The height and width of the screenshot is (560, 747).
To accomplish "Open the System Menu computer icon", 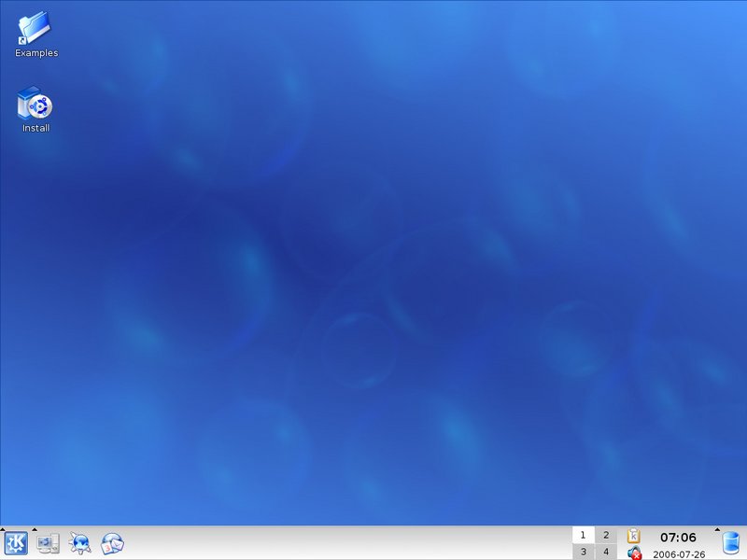I will click(48, 543).
